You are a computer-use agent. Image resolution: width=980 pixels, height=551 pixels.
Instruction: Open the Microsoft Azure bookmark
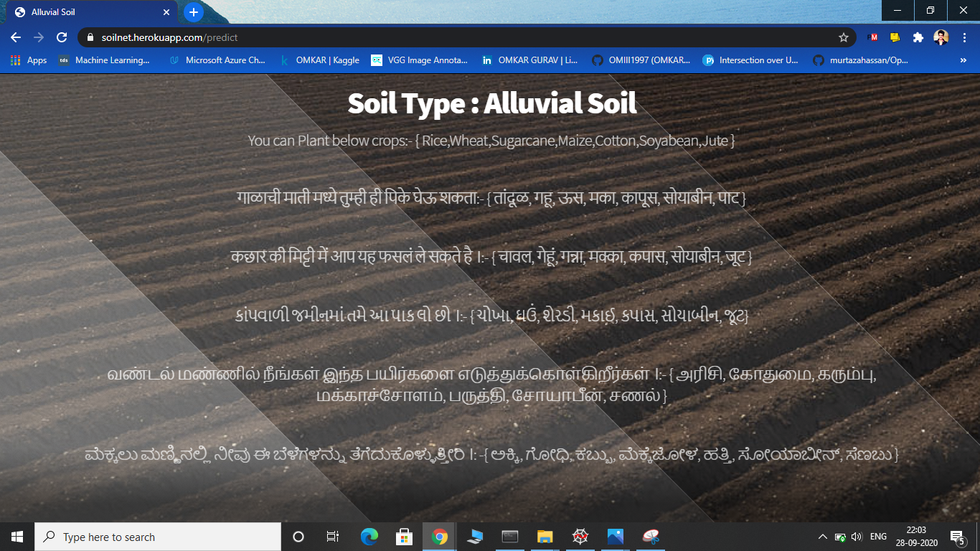coord(217,60)
